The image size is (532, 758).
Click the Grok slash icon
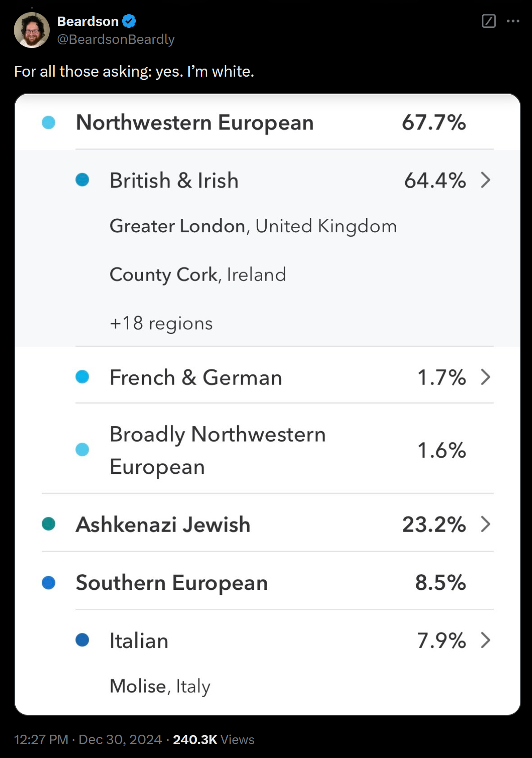pos(489,21)
